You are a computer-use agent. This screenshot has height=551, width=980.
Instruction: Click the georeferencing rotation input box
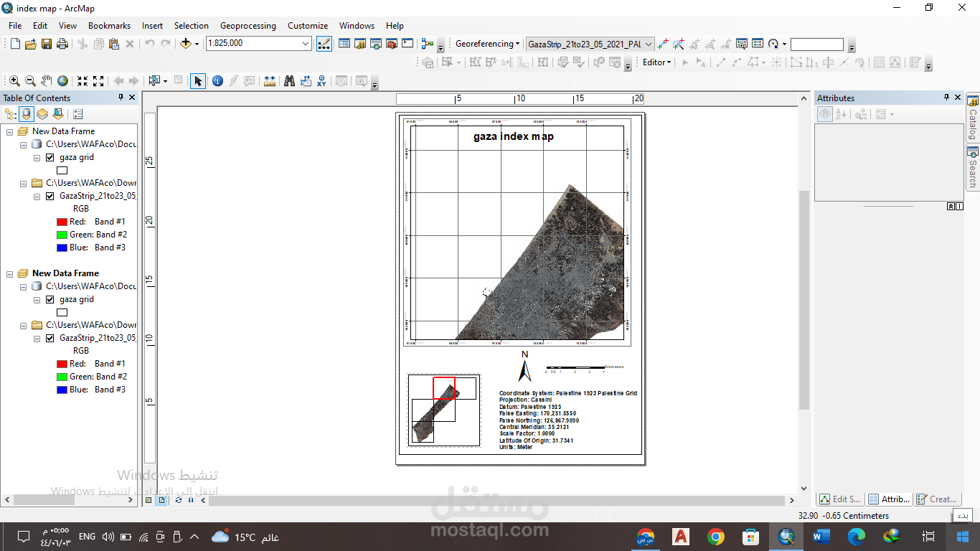(x=816, y=44)
